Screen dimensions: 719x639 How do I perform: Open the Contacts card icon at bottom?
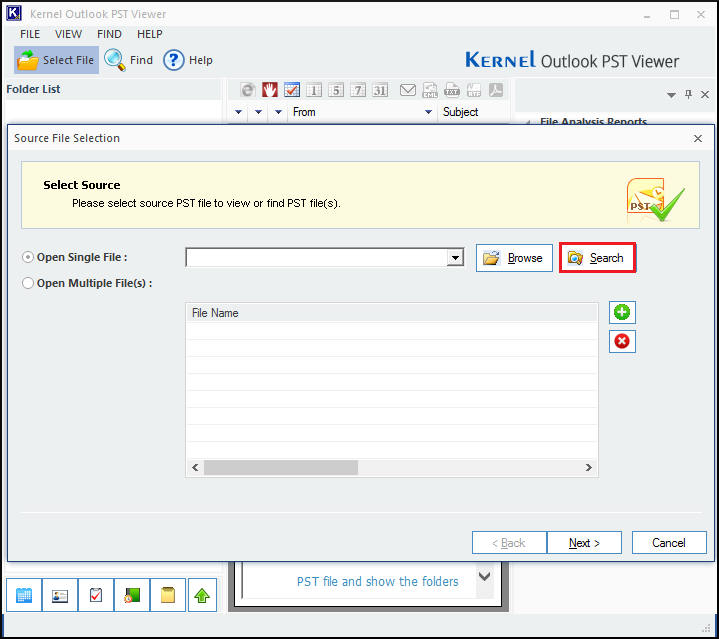[60, 595]
